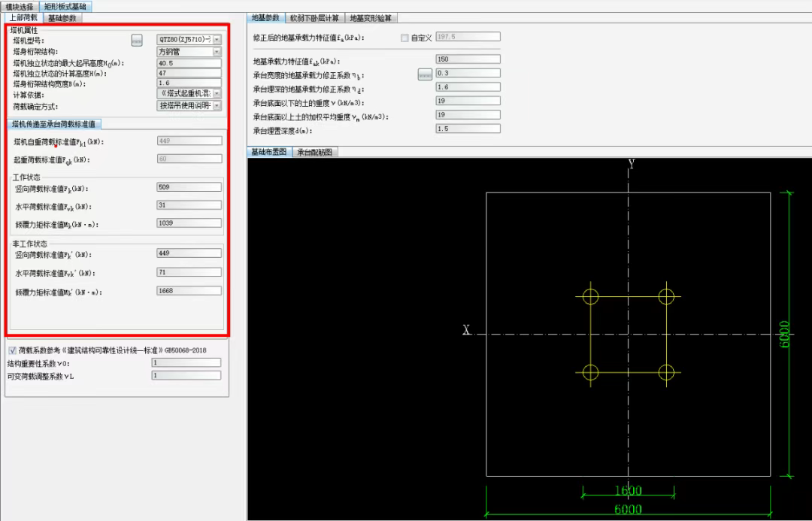Click the Y axis label in drawing

pos(632,164)
